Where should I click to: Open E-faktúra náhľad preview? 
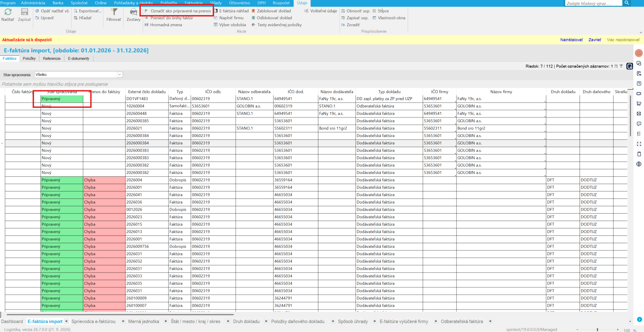pos(231,11)
